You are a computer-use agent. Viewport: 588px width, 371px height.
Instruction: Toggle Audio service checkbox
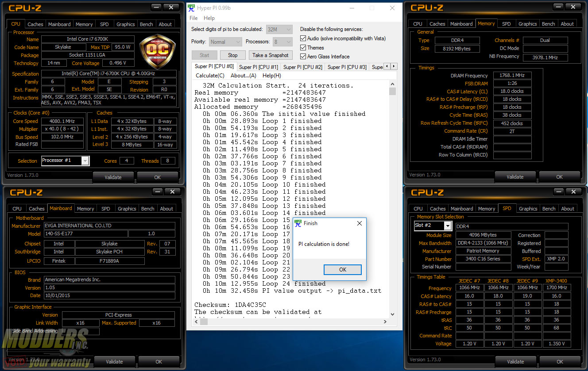click(303, 38)
